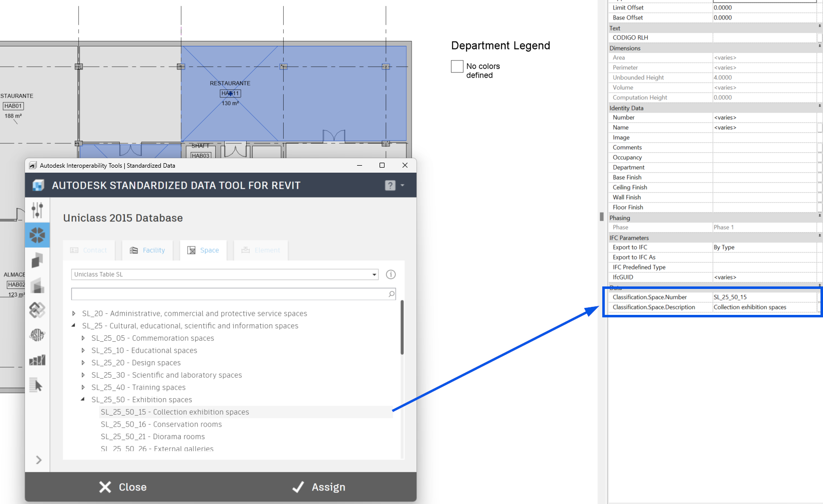
Task: Open the settings sliders icon in the sidebar
Action: point(37,210)
